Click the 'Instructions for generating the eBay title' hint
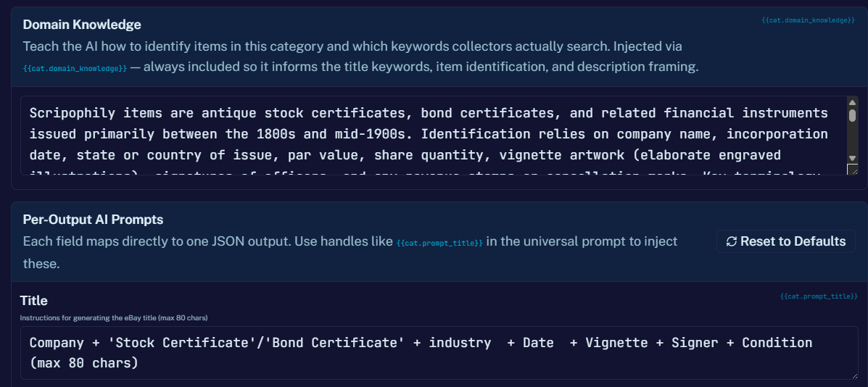This screenshot has height=387, width=868. point(113,318)
